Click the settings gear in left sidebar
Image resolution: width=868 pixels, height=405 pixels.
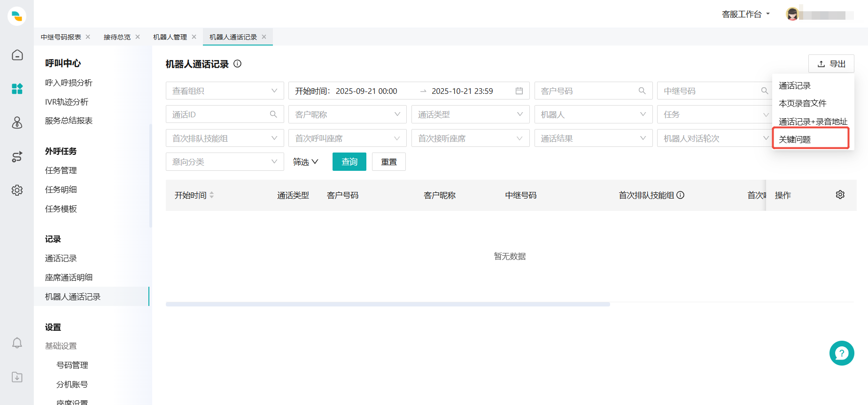[x=17, y=190]
